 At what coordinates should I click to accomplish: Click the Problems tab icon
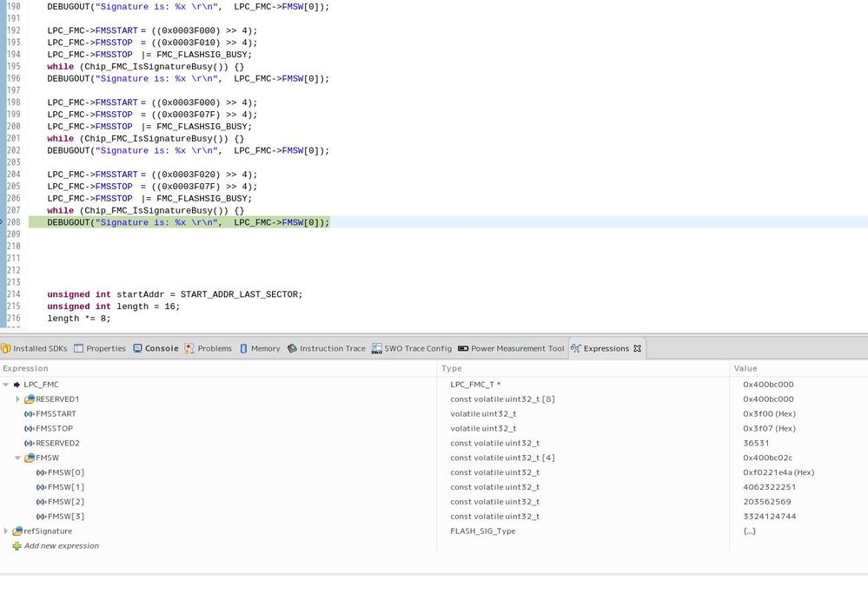click(x=189, y=348)
